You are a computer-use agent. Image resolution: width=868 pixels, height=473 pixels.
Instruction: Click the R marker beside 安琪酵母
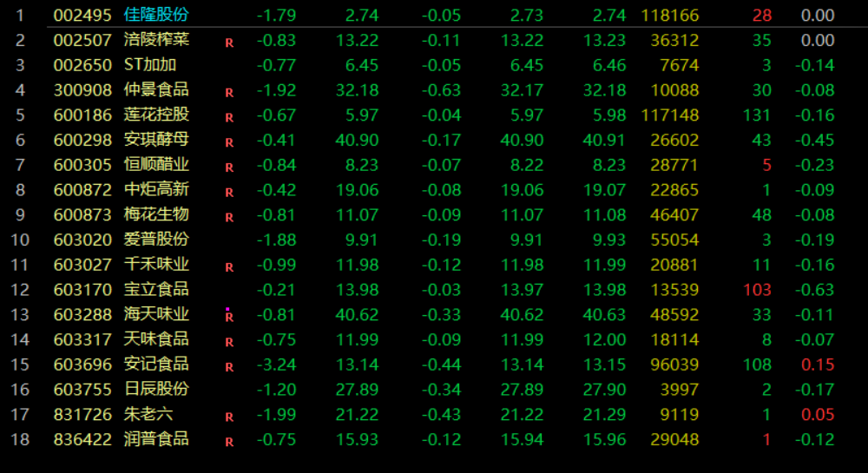pyautogui.click(x=229, y=142)
